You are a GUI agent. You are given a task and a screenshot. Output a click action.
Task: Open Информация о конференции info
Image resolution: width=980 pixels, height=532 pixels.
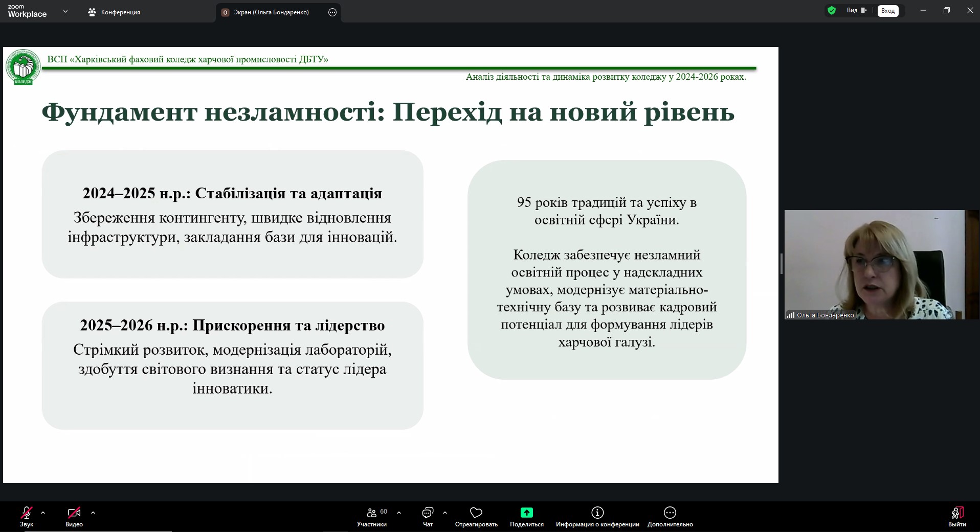pyautogui.click(x=597, y=516)
